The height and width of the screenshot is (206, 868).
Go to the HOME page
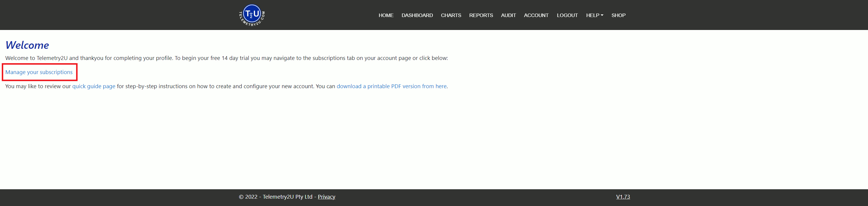[x=386, y=15]
